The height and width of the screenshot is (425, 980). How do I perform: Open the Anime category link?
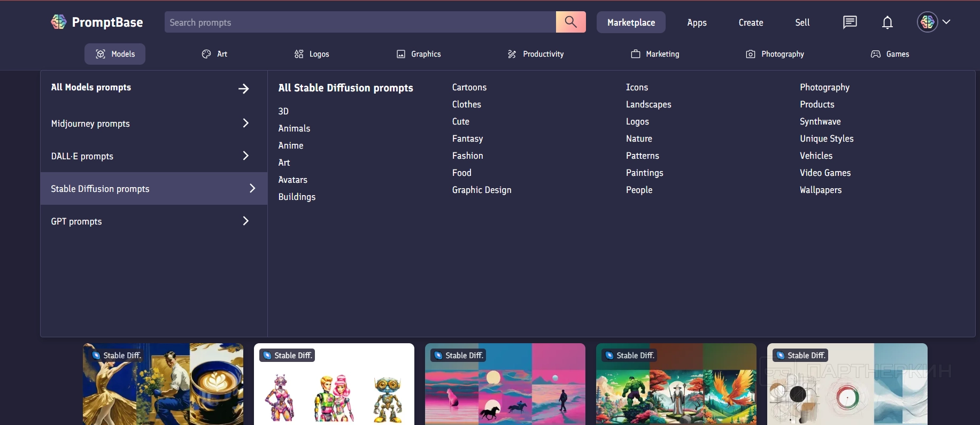pos(291,145)
